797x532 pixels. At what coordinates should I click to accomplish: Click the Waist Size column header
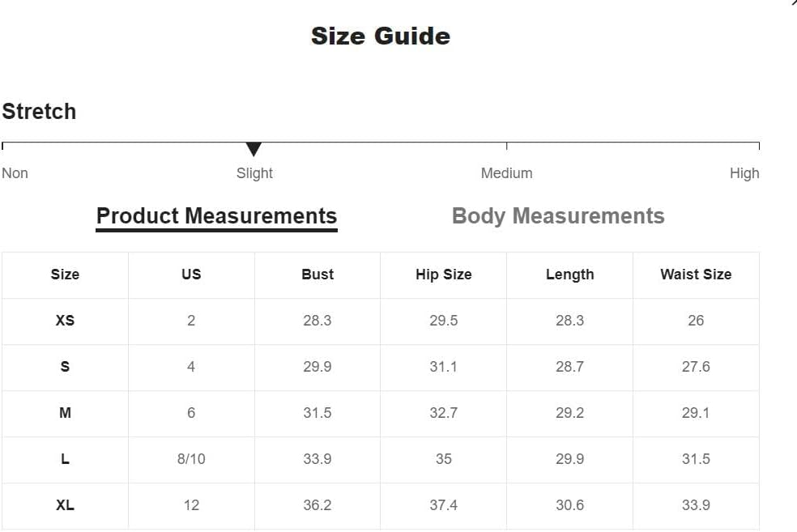click(x=696, y=275)
